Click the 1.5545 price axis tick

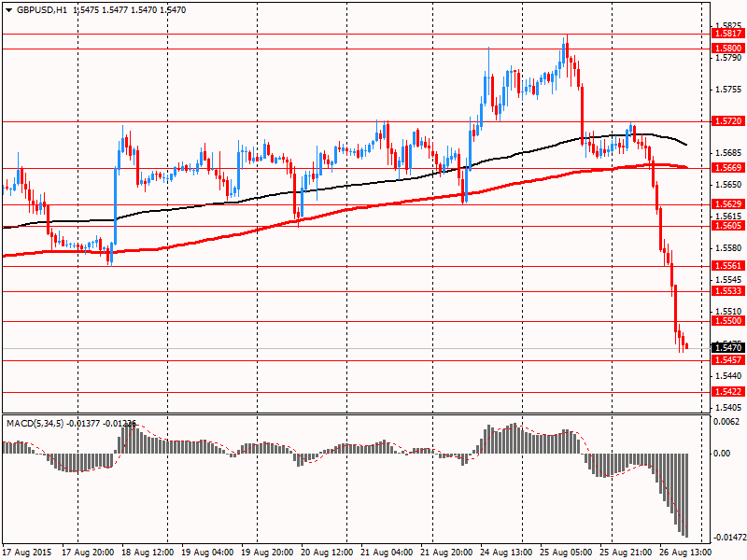[728, 279]
